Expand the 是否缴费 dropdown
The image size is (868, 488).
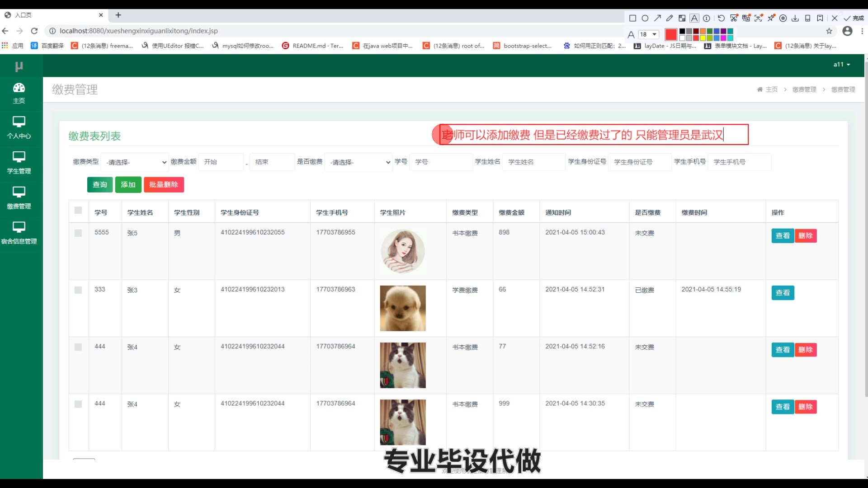pyautogui.click(x=359, y=162)
